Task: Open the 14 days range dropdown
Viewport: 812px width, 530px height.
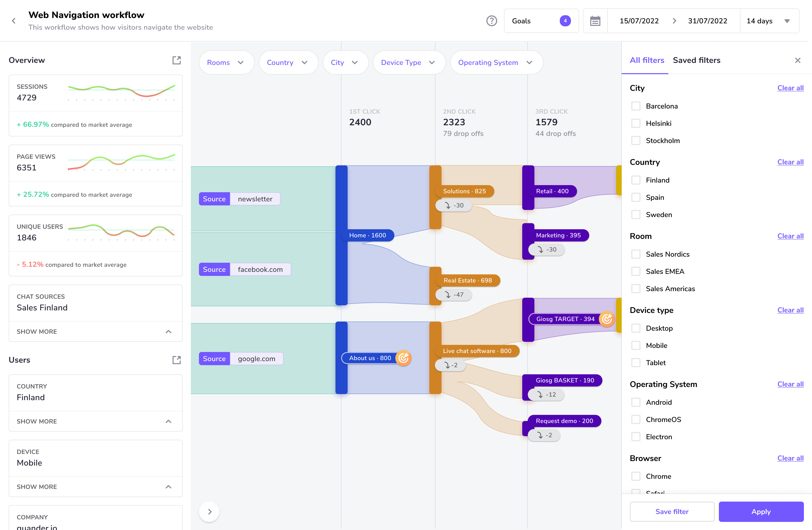Action: [769, 21]
